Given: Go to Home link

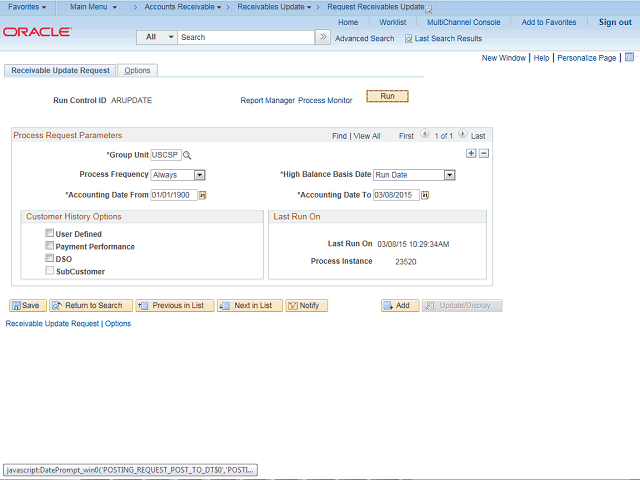Looking at the screenshot, I should coord(348,22).
